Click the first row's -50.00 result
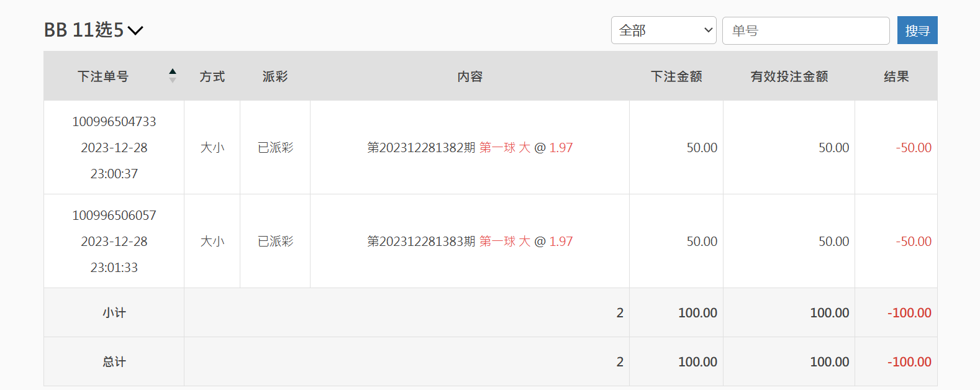980x390 pixels. tap(913, 148)
